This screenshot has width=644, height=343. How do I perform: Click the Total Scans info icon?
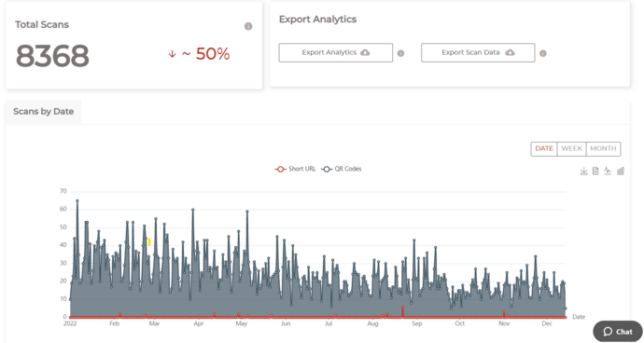(248, 26)
